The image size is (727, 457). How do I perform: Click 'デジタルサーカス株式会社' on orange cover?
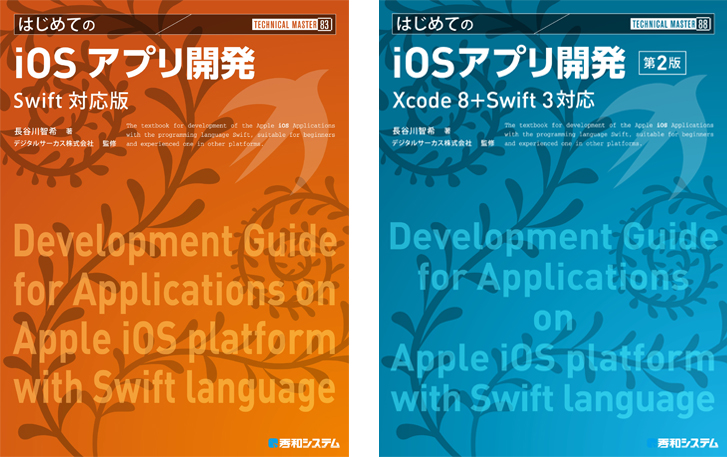53,143
